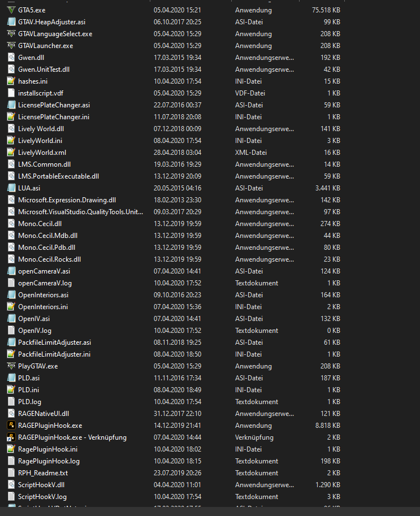
Task: Click the XML-Datei type of LivelyWorld.xml
Action: (x=251, y=153)
